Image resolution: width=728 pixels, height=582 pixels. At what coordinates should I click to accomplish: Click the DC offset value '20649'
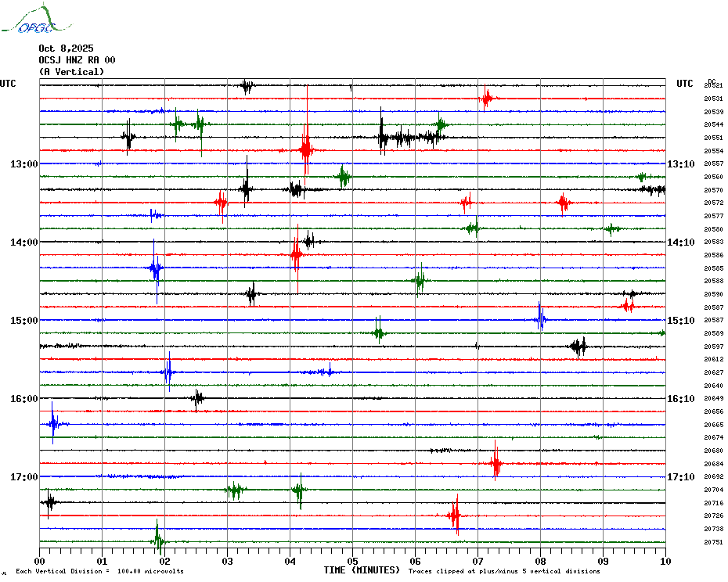tap(714, 398)
